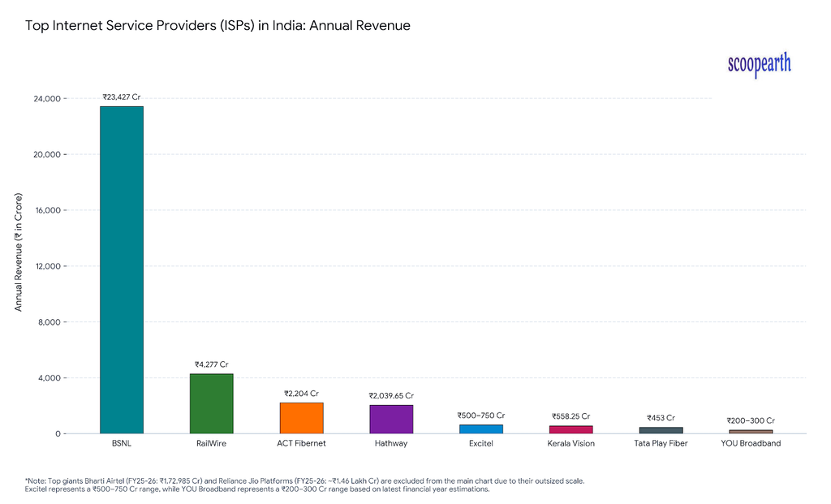Click the ₹200–300 Cr value label
The width and height of the screenshot is (831, 504).
pos(751,420)
